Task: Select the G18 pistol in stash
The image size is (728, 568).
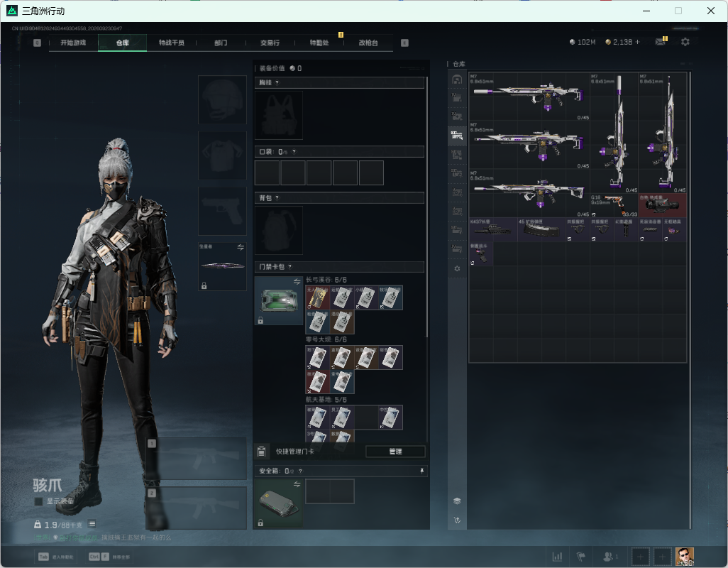Action: pyautogui.click(x=614, y=206)
